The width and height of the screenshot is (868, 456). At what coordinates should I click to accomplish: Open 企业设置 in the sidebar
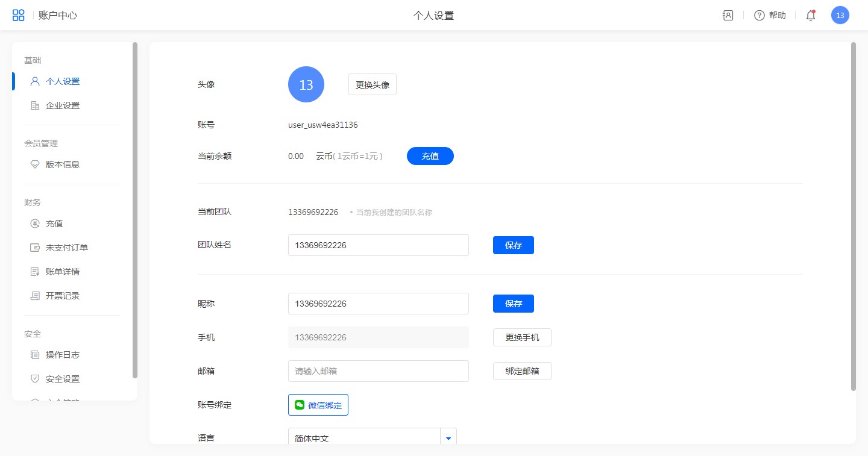pyautogui.click(x=62, y=105)
